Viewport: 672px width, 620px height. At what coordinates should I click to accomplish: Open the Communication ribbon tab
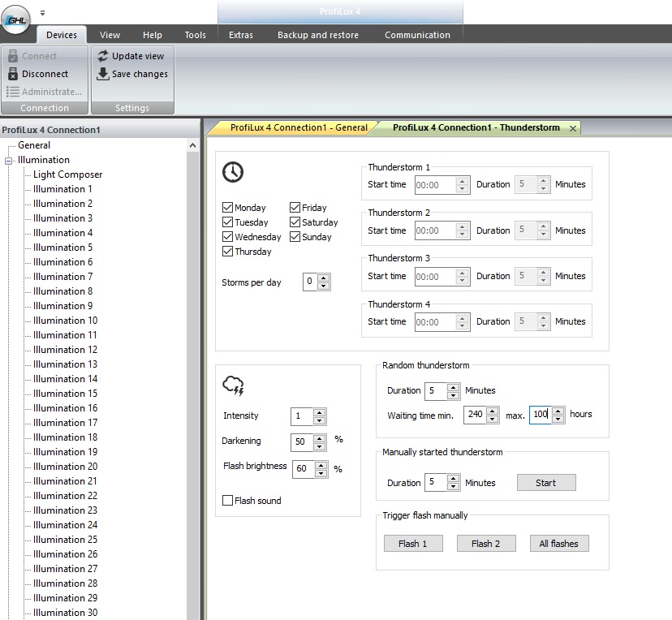pyautogui.click(x=417, y=35)
